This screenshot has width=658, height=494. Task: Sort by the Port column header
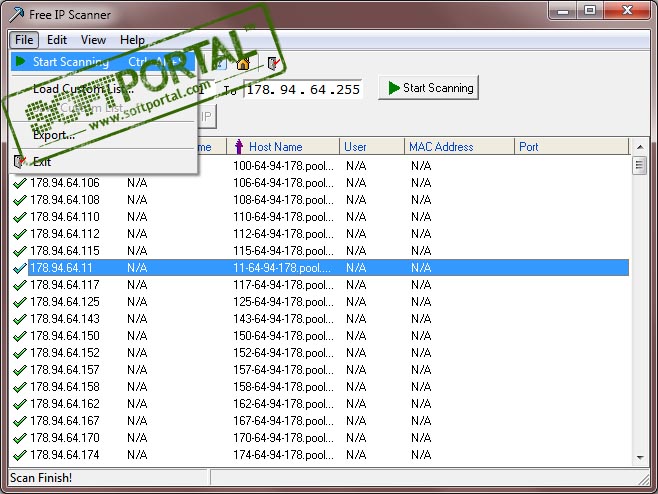[572, 146]
